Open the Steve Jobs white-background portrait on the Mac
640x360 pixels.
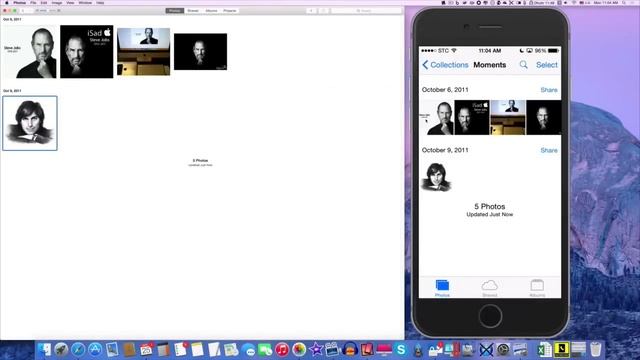pos(30,51)
